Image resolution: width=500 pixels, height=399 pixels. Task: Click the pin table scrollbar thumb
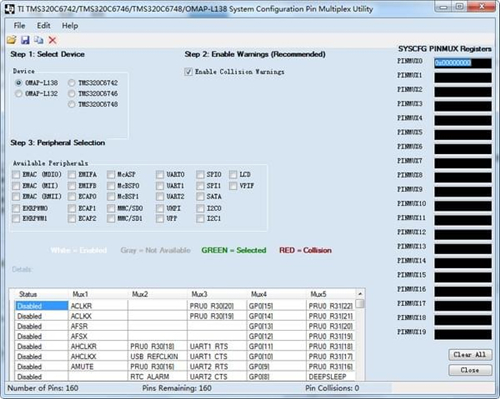(360, 304)
